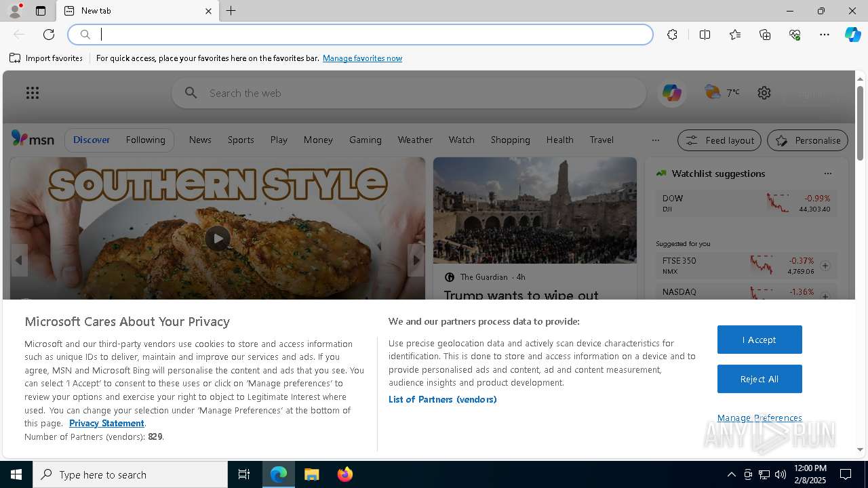Open Settings and more ellipsis menu
This screenshot has height=488, width=868.
(825, 35)
